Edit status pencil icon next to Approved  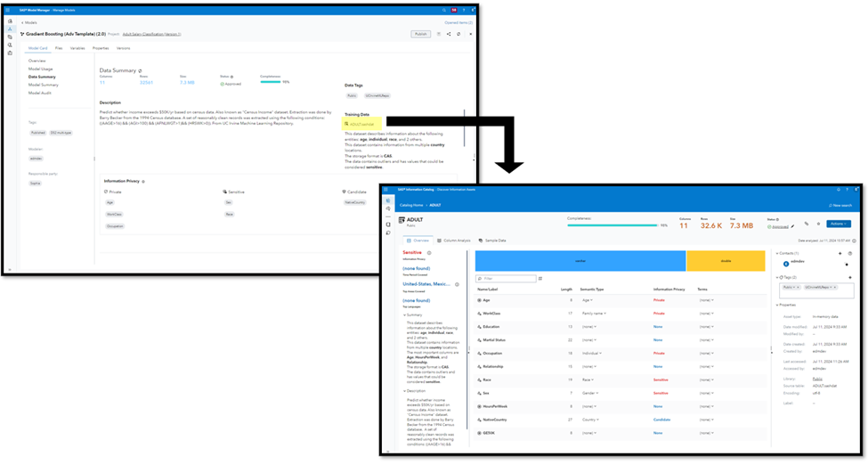pyautogui.click(x=792, y=226)
